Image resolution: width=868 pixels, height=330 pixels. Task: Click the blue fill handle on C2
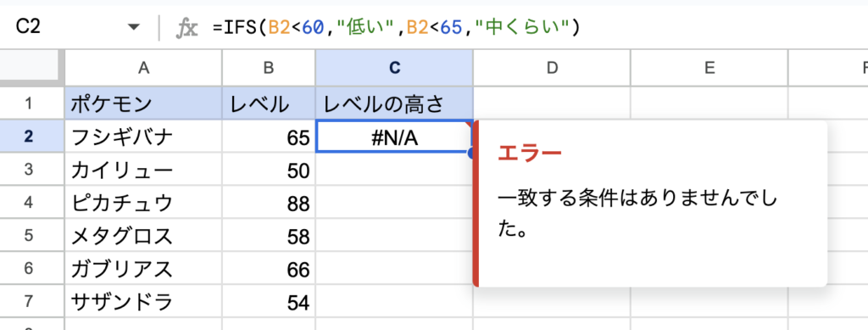point(471,153)
